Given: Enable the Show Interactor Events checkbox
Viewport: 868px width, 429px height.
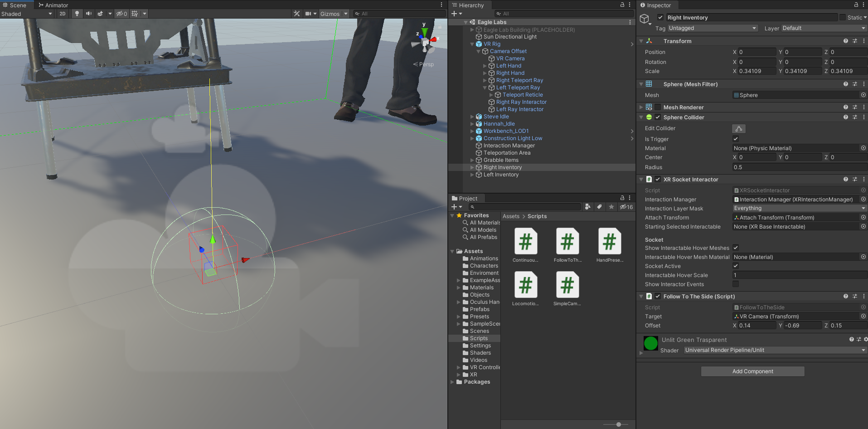Looking at the screenshot, I should coord(735,284).
